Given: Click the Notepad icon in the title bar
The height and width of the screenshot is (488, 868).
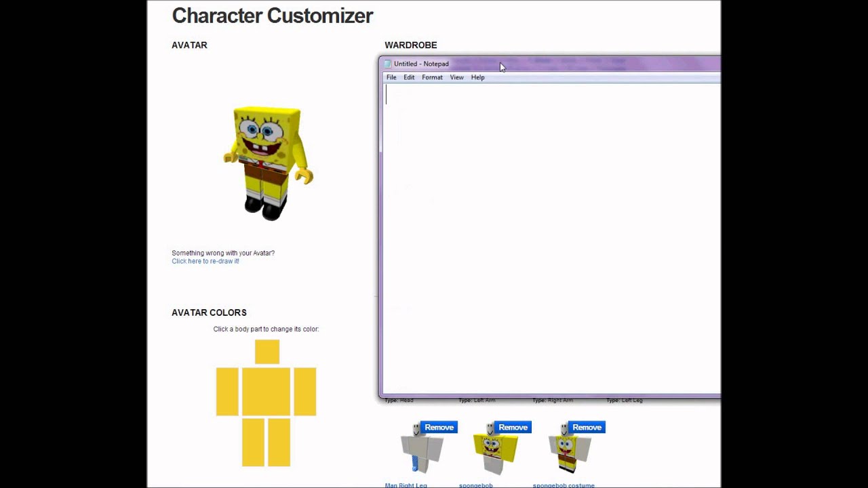Looking at the screenshot, I should [388, 64].
